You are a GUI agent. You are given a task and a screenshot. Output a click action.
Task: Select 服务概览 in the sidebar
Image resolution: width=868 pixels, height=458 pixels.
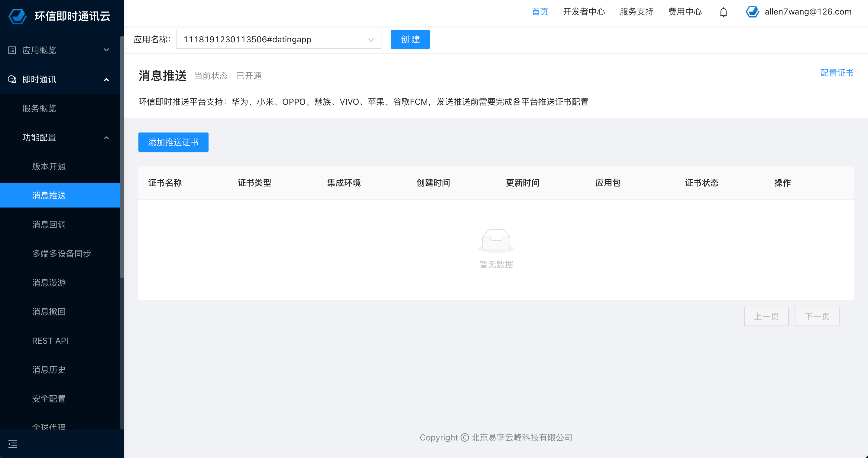tap(60, 108)
